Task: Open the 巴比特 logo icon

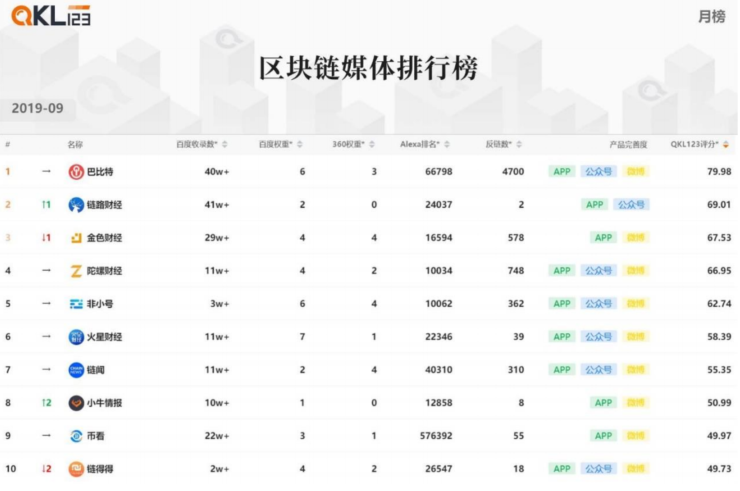Action: pyautogui.click(x=76, y=172)
